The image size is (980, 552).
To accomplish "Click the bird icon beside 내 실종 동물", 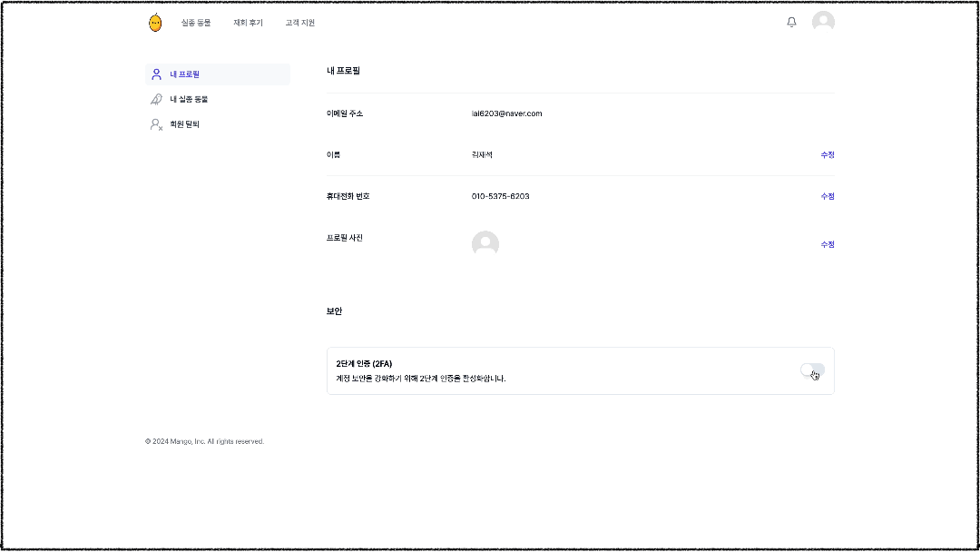I will point(156,99).
